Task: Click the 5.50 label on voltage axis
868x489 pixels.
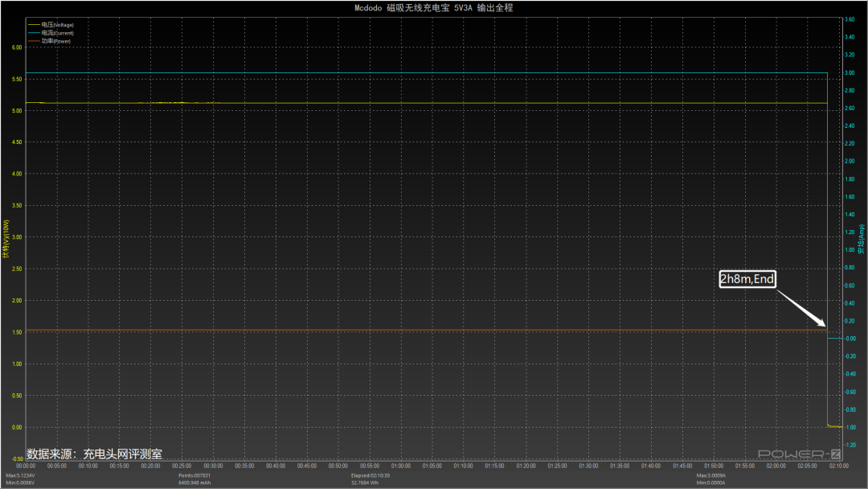Action: pos(17,79)
